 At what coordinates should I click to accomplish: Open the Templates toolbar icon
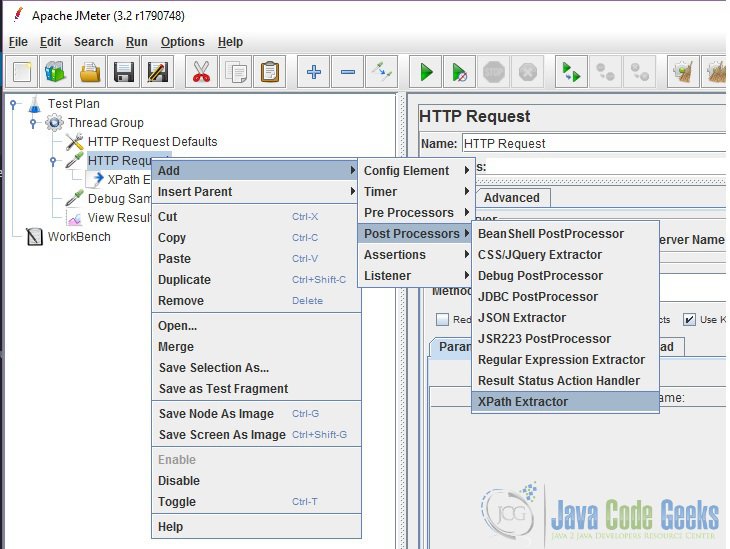pos(55,72)
